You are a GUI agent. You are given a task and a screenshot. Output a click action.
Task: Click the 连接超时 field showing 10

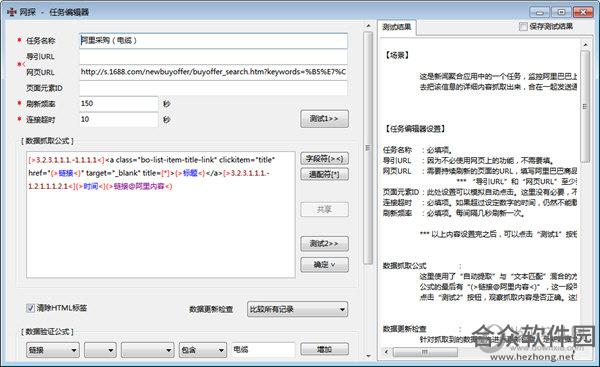[x=119, y=119]
